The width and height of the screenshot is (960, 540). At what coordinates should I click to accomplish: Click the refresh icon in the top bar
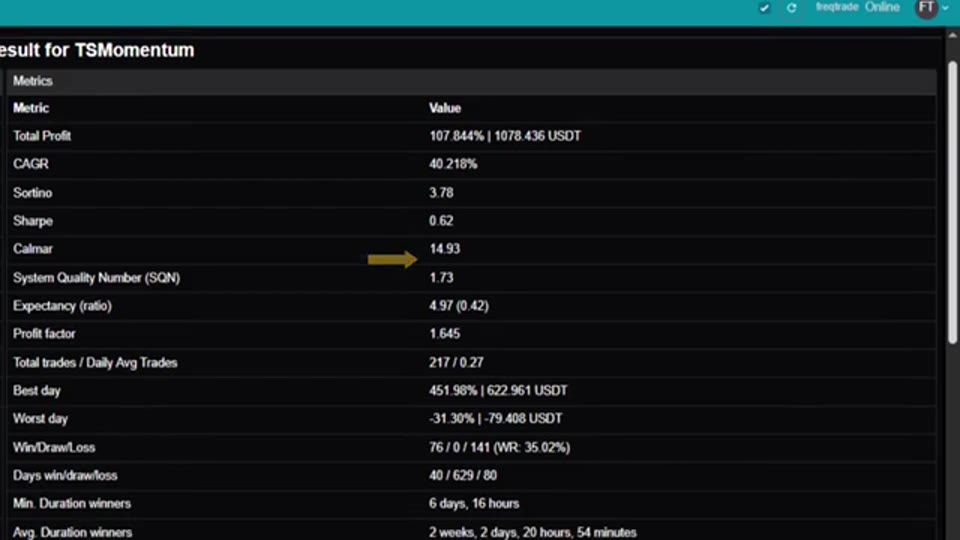(791, 8)
